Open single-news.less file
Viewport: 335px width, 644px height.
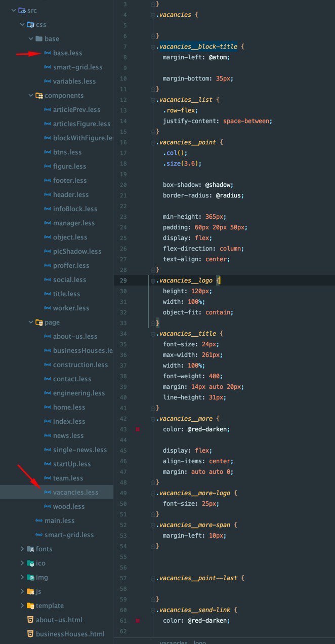tap(80, 450)
